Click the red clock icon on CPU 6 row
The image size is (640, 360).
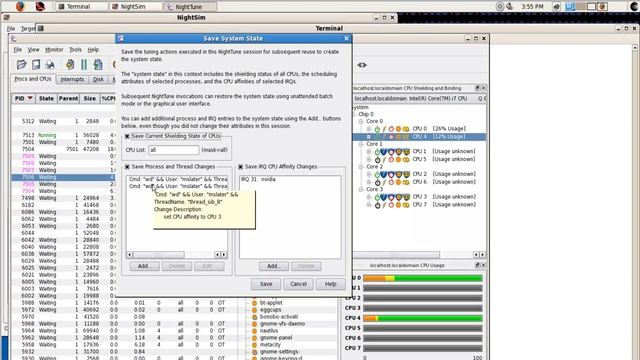pyautogui.click(x=391, y=182)
